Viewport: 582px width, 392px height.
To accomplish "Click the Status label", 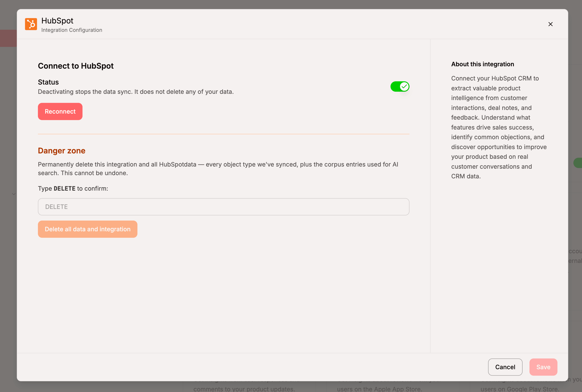I will click(48, 82).
